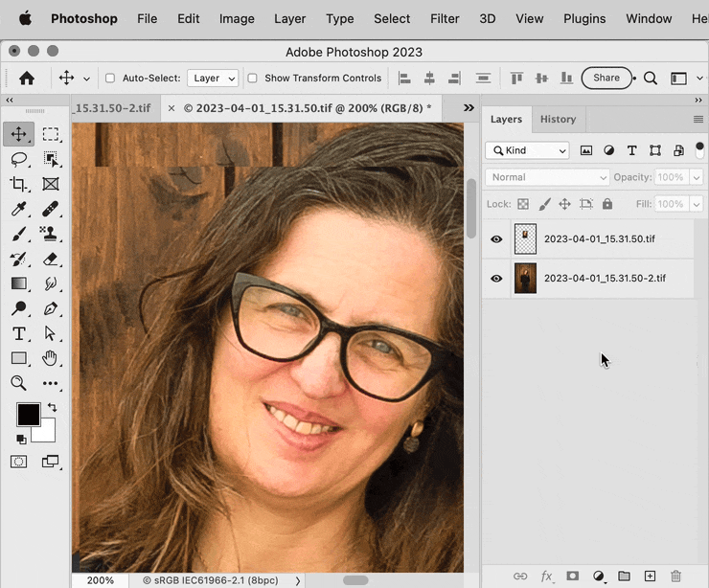Lock transparent pixels
The image size is (709, 588).
(x=523, y=204)
